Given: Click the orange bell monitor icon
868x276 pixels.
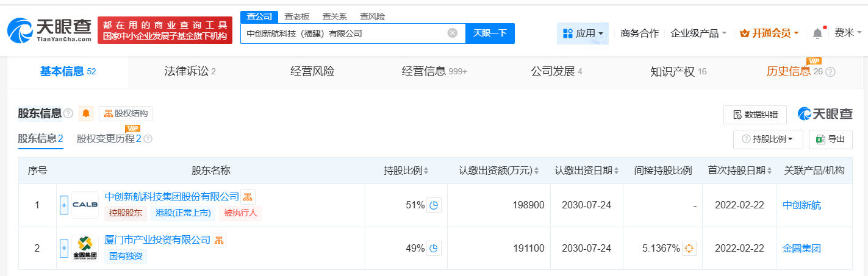Looking at the screenshot, I should (x=86, y=113).
